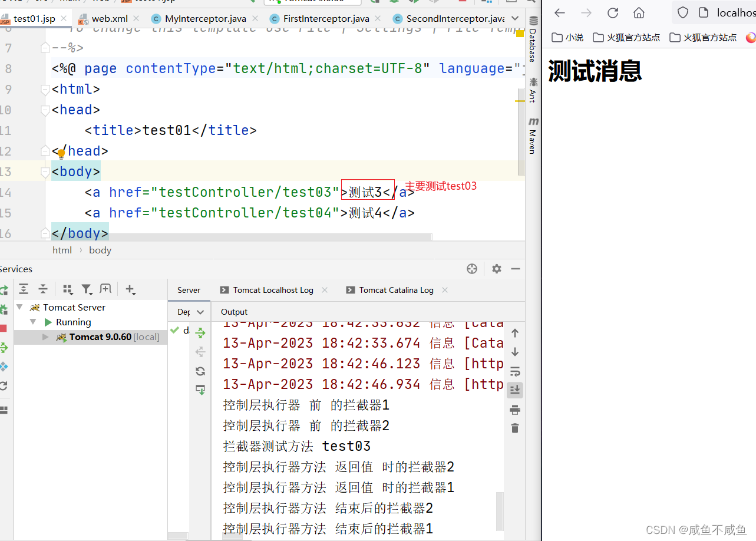Switch to Tomcat Catalina Log tab
The width and height of the screenshot is (756, 541).
pyautogui.click(x=396, y=290)
